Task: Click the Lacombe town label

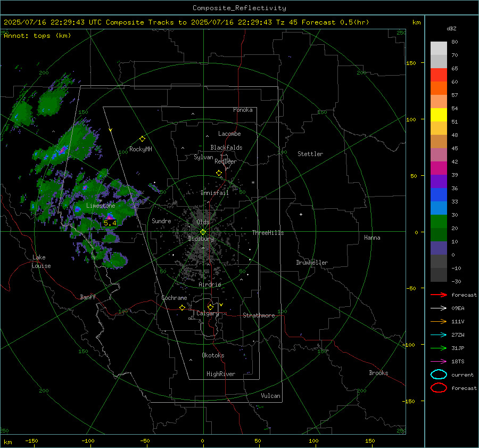Action: coord(229,134)
